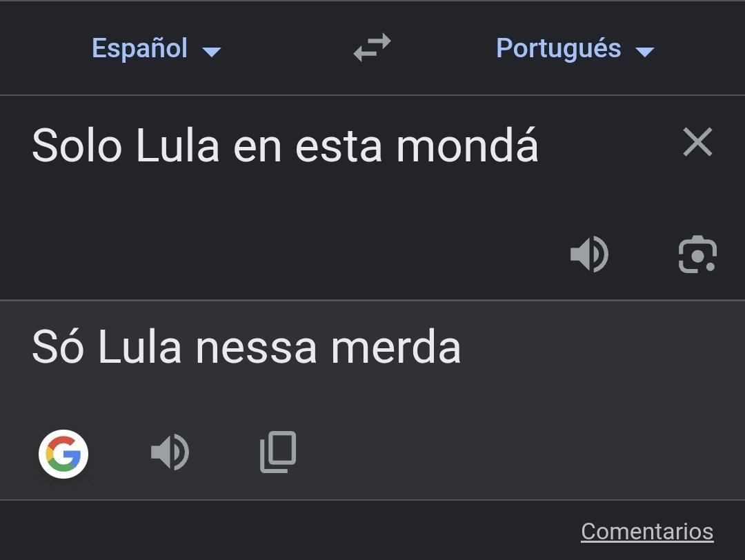Expand the arrow next to Español

pyautogui.click(x=212, y=51)
